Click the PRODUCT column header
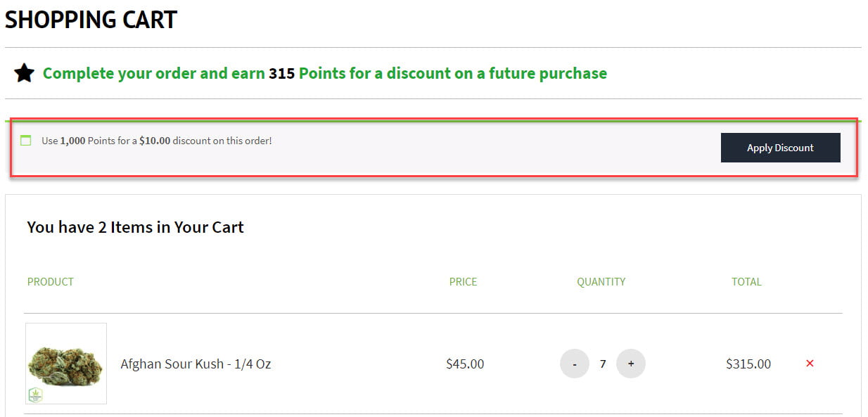868x417 pixels. click(51, 282)
